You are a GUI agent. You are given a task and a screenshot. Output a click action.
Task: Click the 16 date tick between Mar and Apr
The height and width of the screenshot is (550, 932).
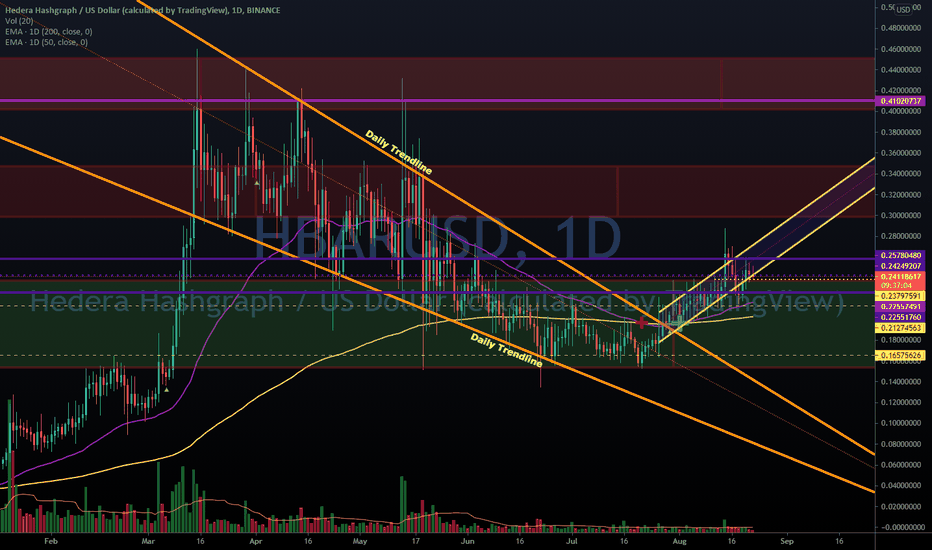200,542
